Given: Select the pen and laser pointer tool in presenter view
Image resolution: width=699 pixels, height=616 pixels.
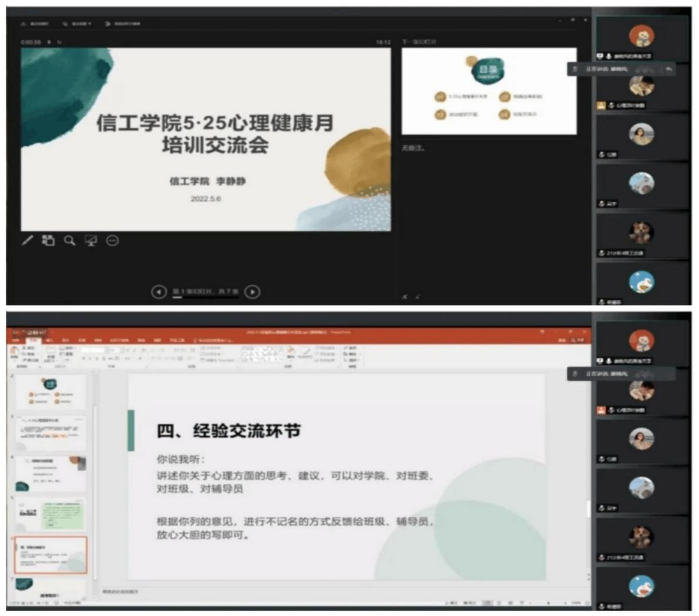Looking at the screenshot, I should click(28, 241).
